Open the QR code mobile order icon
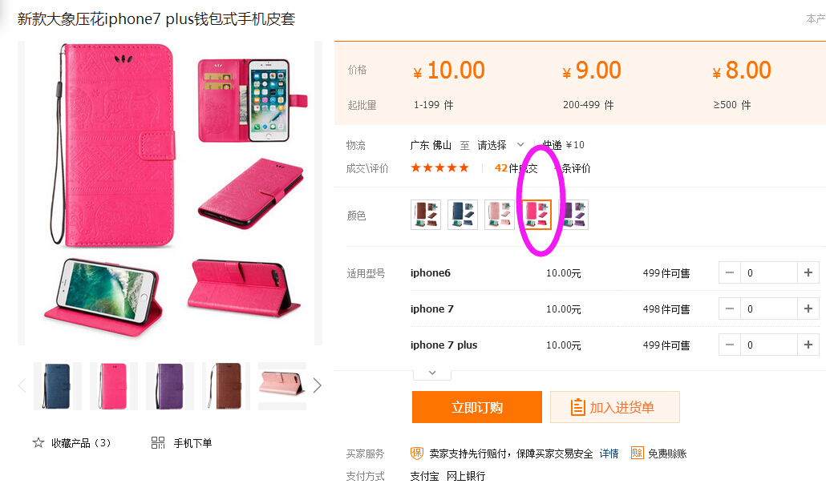 [158, 443]
